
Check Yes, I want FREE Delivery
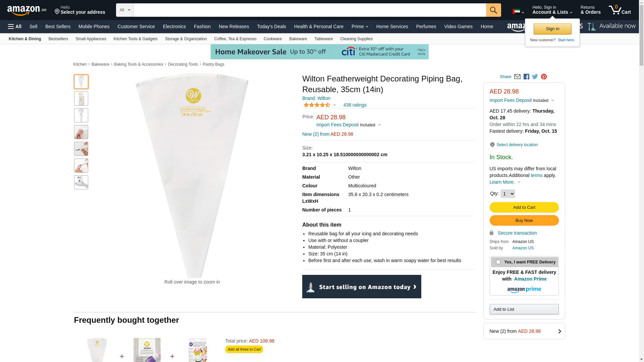coord(498,262)
